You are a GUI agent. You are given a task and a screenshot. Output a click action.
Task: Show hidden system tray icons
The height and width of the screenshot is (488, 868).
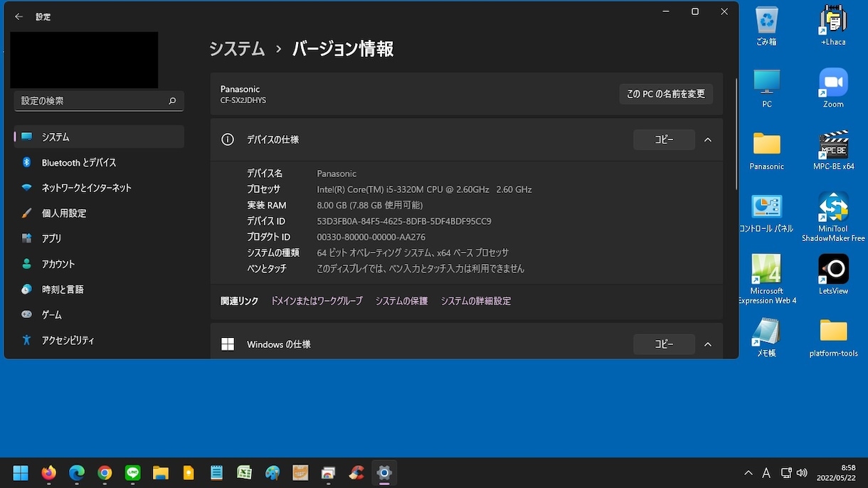tap(748, 473)
